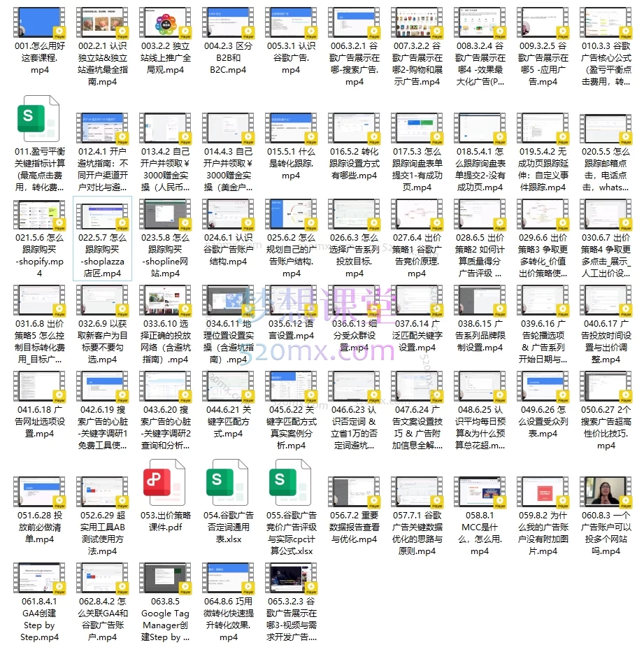Viewport: 644px width, 652px height.
Task: Select the 058.8.1 MCC是什么 video file
Action: (x=480, y=492)
